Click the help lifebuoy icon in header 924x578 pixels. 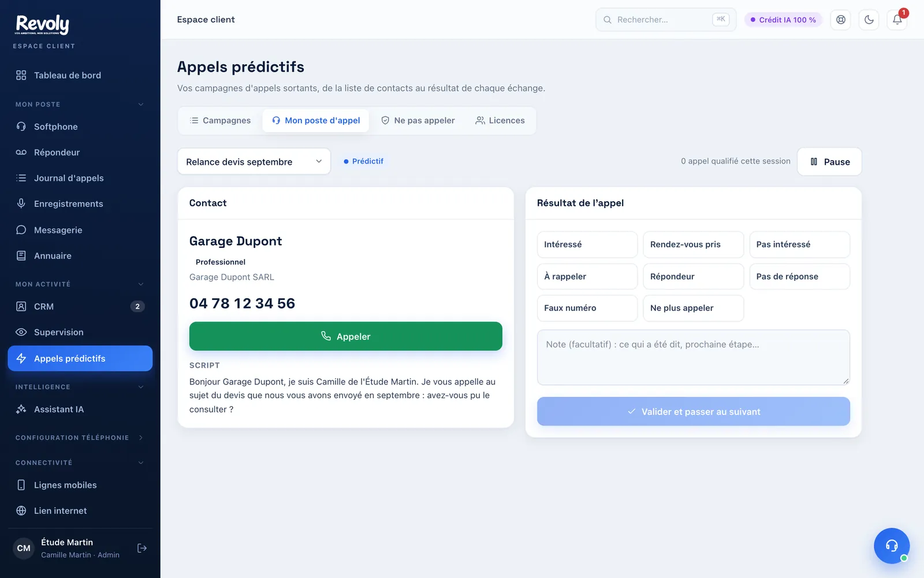tap(841, 20)
